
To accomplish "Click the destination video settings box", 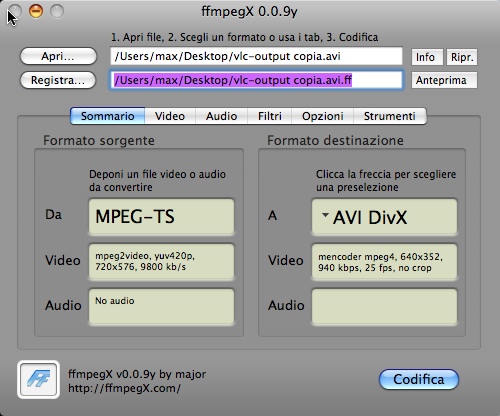I will [x=384, y=262].
